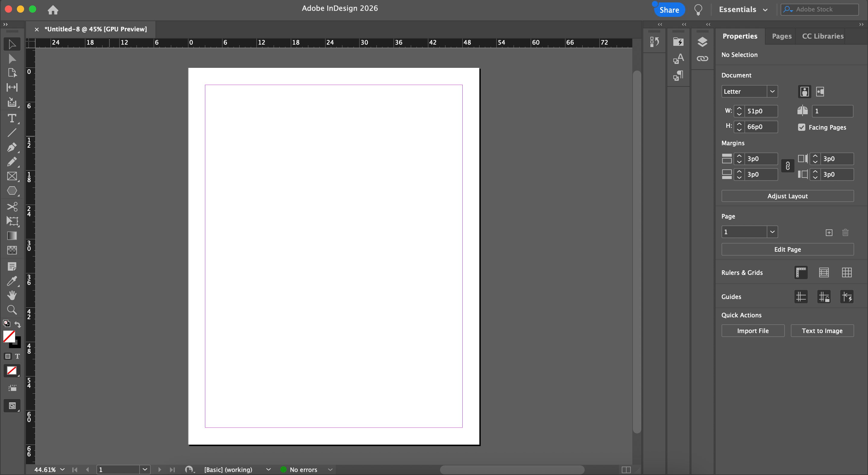This screenshot has height=475, width=868.
Task: Toggle the margin values link icon
Action: point(788,166)
